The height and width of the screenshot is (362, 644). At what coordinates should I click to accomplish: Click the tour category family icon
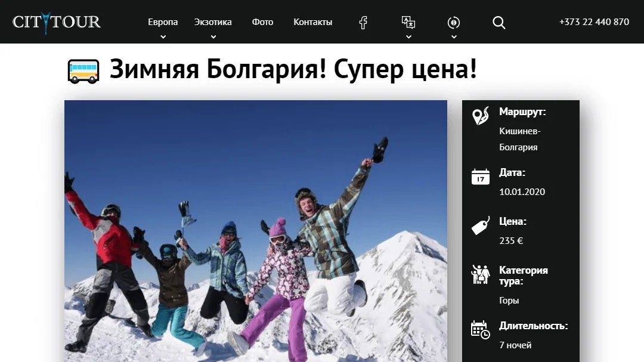(x=481, y=274)
